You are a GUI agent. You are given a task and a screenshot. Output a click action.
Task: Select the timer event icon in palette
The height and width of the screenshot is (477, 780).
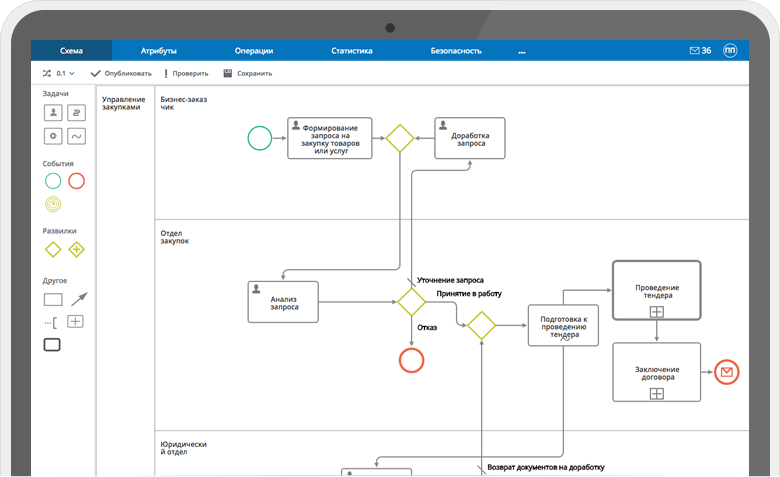coord(53,204)
